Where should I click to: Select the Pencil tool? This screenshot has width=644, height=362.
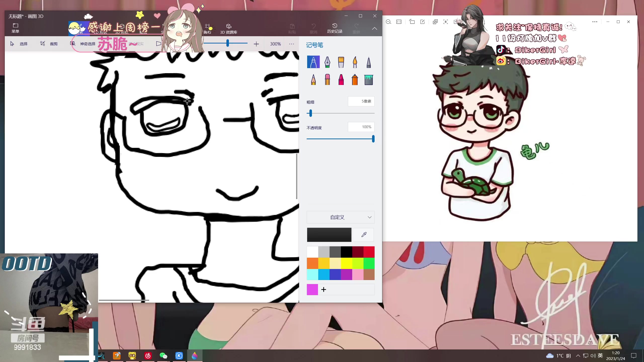tap(313, 80)
